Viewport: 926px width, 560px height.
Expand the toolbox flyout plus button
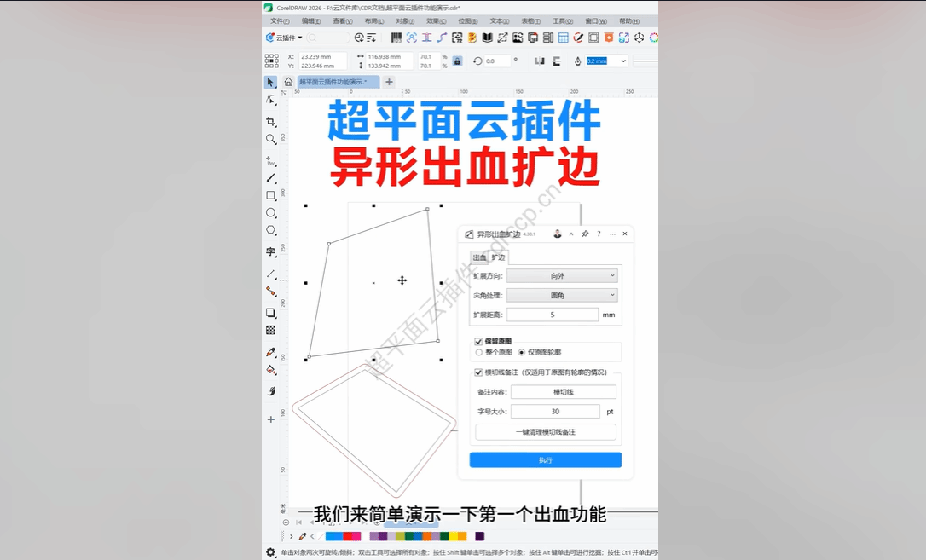270,419
